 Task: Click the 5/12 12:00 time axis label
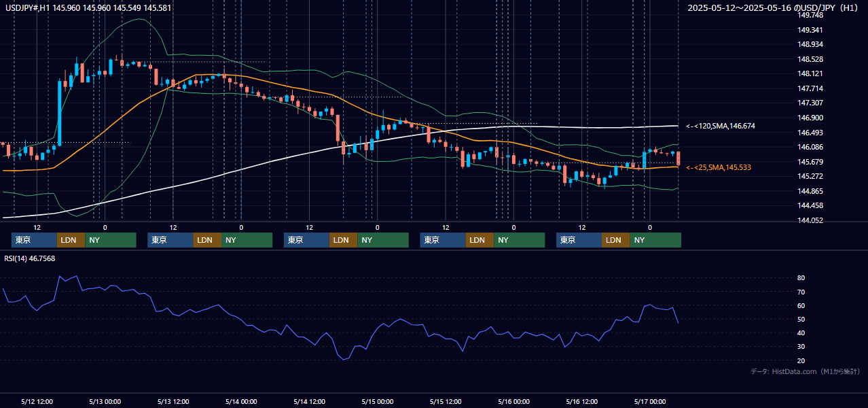(x=37, y=401)
